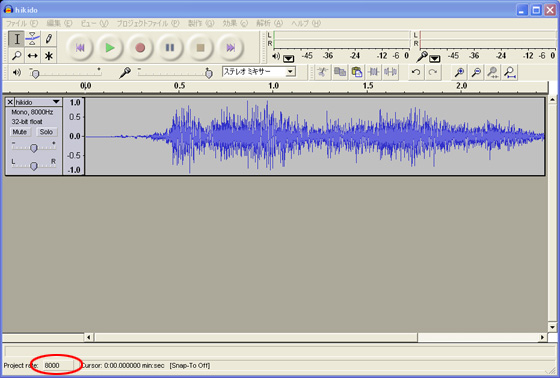Viewport: 560px width, 378px height.
Task: Pause playback with the Pause button
Action: [x=170, y=48]
